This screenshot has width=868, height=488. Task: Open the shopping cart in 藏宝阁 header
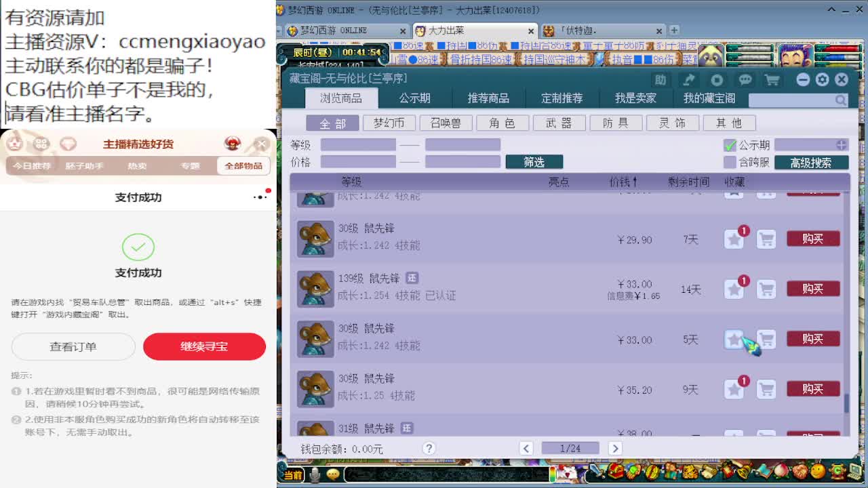coord(772,79)
